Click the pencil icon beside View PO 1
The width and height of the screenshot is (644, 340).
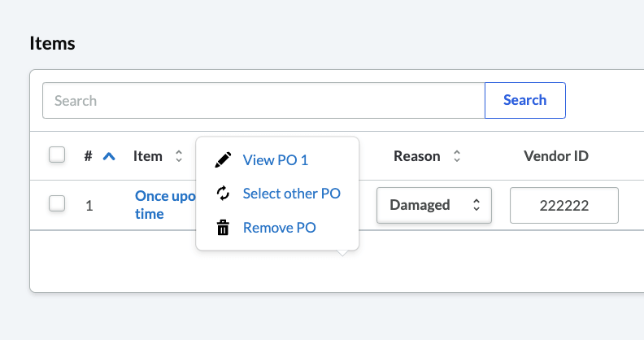pos(222,160)
